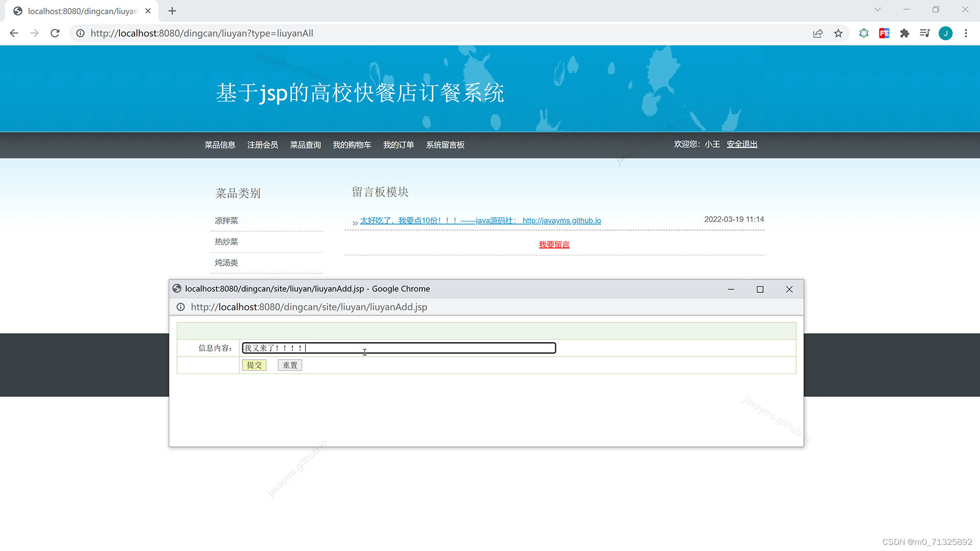The image size is (980, 551).
Task: Open the 系统留言板 menu item
Action: 445,145
